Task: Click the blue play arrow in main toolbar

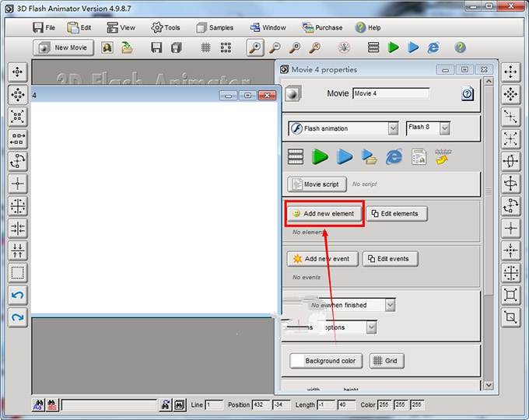Action: point(413,47)
